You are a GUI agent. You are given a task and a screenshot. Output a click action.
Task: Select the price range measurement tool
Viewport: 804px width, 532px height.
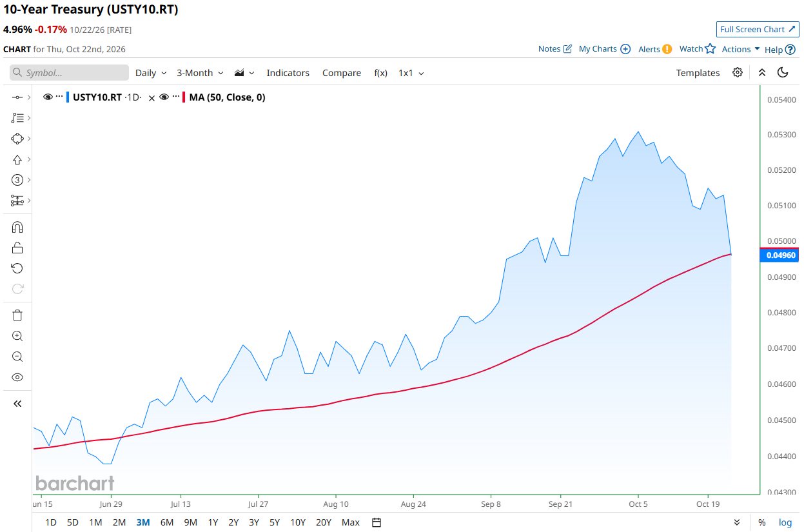[17, 201]
